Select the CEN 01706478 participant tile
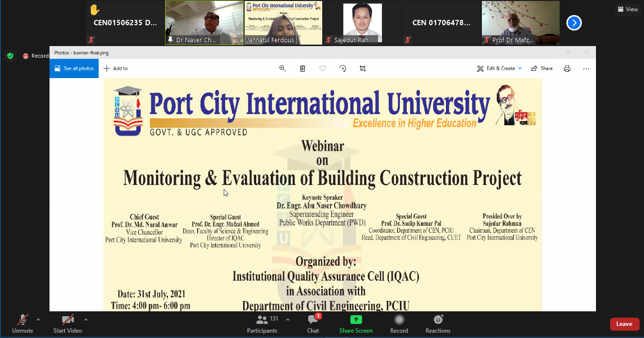 442,23
